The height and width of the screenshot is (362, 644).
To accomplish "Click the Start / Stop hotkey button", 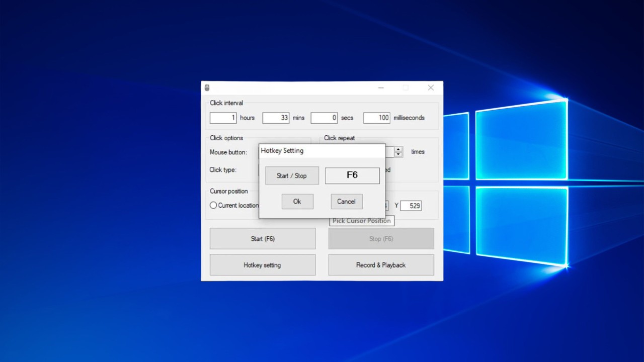I will 292,175.
